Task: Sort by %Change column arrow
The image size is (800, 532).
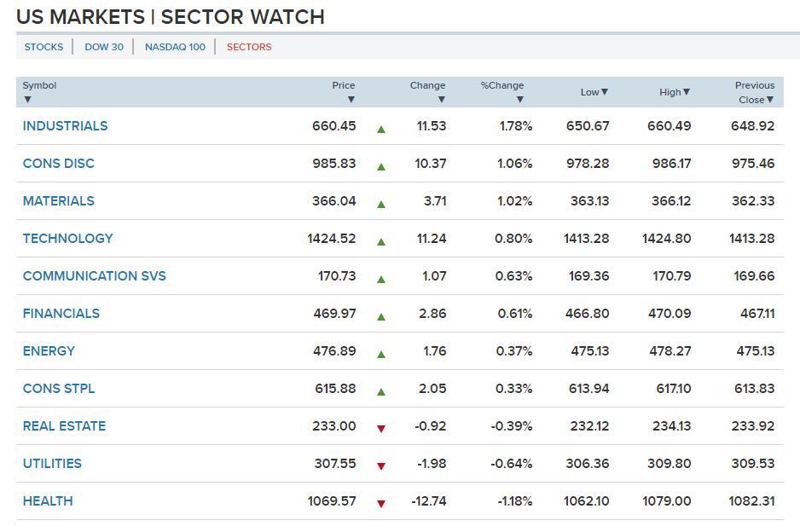Action: coord(519,100)
